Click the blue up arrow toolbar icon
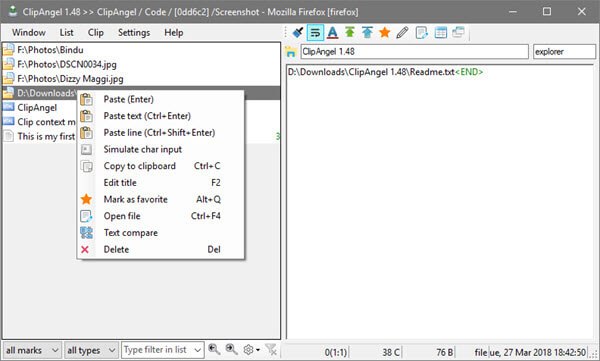The height and width of the screenshot is (361, 600). click(x=367, y=32)
